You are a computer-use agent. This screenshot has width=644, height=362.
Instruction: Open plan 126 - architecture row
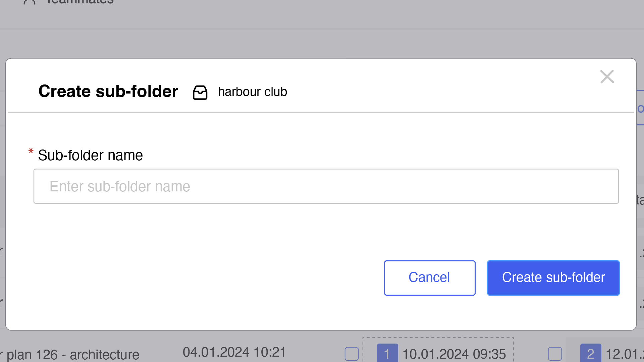tap(70, 355)
